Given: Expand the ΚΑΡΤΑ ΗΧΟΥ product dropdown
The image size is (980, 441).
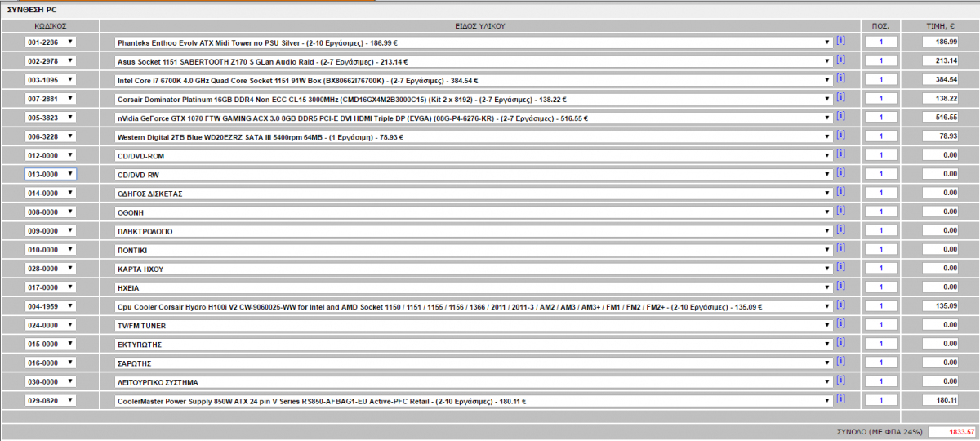Looking at the screenshot, I should pyautogui.click(x=474, y=268).
